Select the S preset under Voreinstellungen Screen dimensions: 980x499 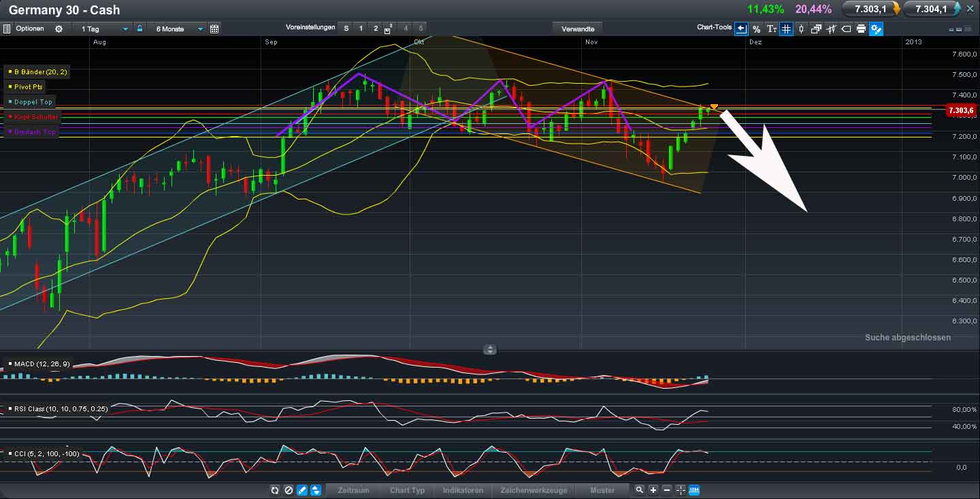[346, 29]
